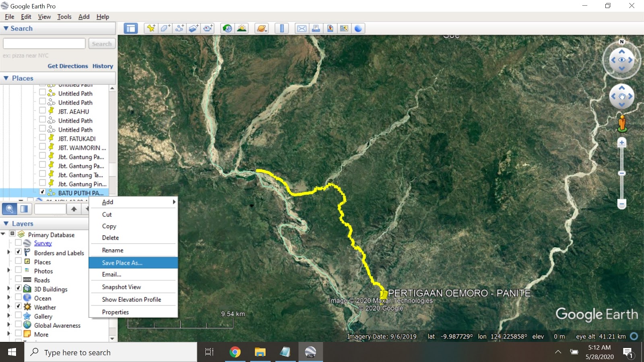Viewport: 644px width, 362px height.
Task: Open the notification center icon
Action: coord(628,353)
